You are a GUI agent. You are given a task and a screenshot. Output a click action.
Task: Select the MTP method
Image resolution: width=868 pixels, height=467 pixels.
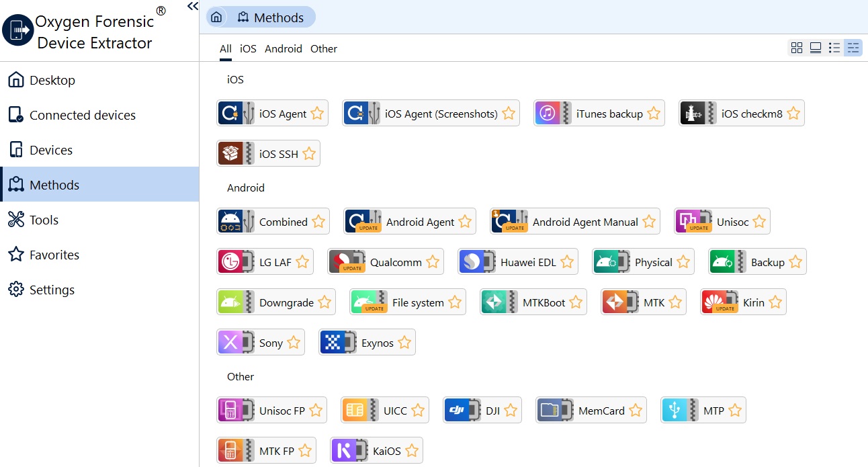[703, 411]
